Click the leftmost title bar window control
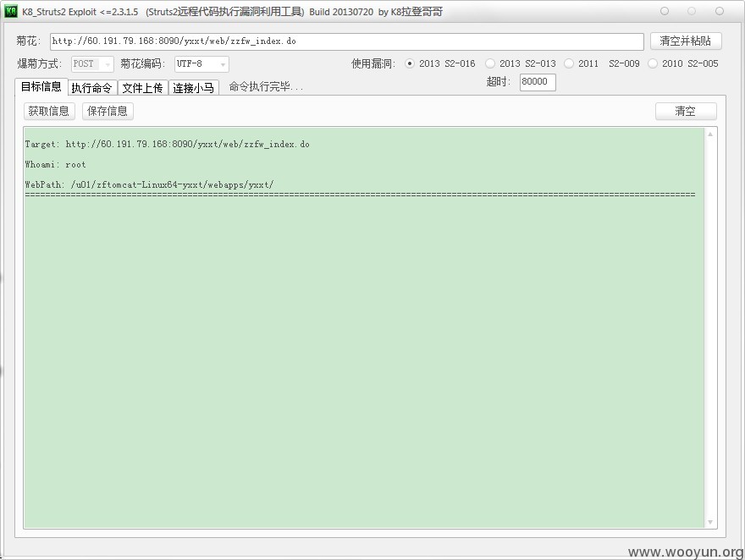 click(665, 11)
